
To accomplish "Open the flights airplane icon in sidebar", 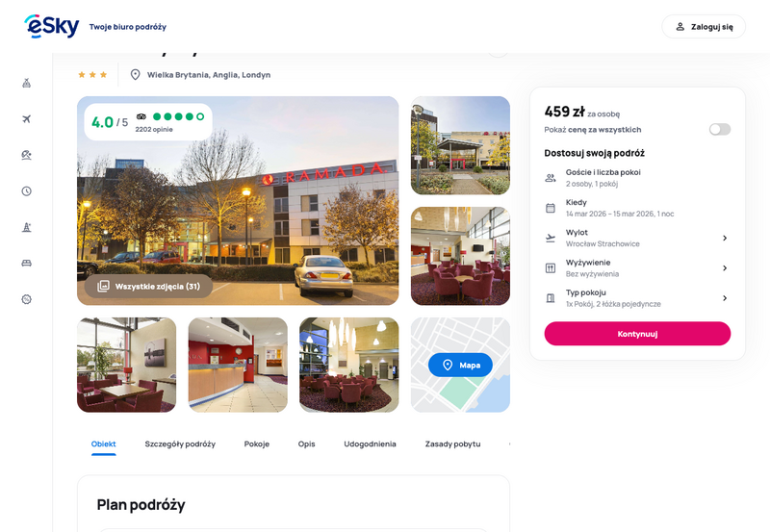I will (x=27, y=118).
